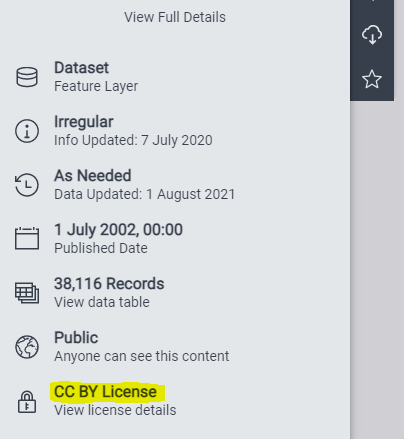Click the Public heading text
Screen dimensions: 404x439
(x=76, y=338)
